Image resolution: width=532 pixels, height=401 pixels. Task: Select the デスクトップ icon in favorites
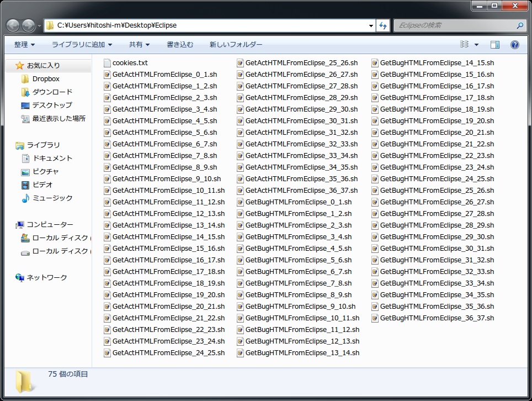25,105
